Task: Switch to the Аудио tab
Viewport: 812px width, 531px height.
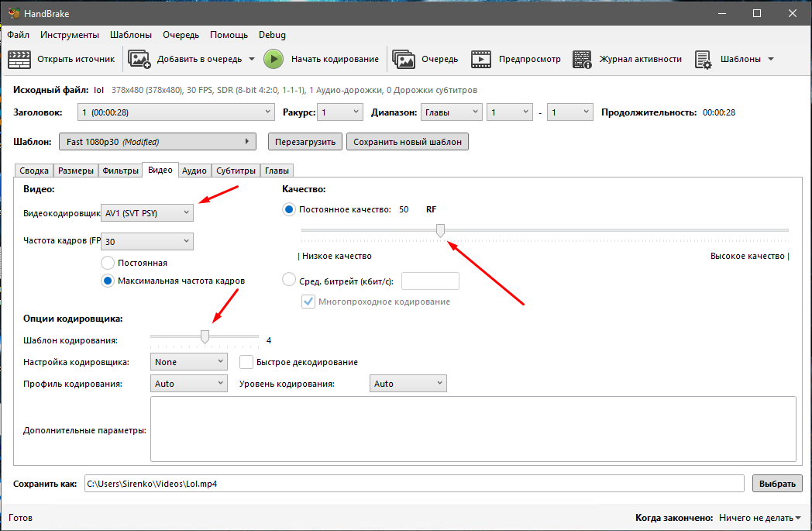Action: pos(194,170)
